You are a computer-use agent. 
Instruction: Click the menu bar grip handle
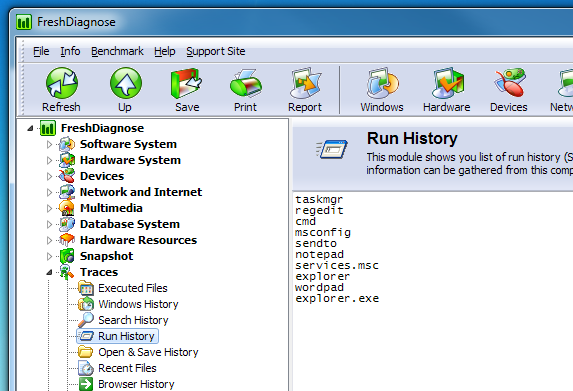coord(22,50)
